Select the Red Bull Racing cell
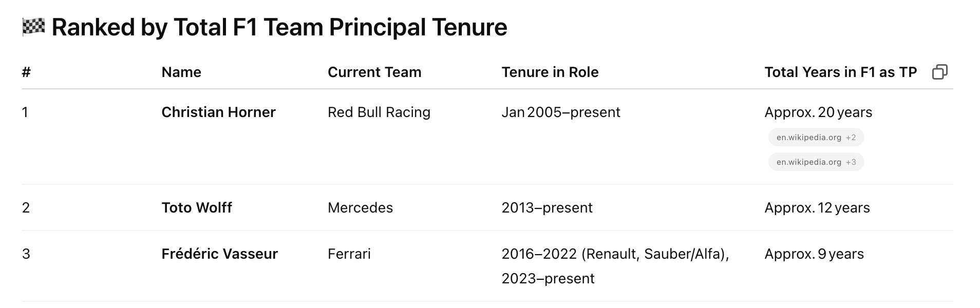Viewport: 980px width, 308px height. click(379, 112)
